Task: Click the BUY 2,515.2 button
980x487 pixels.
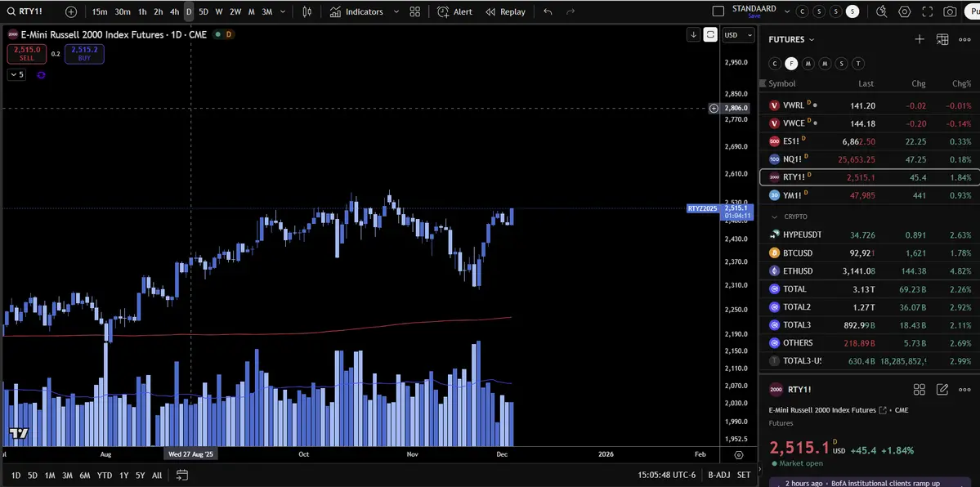Action: (x=84, y=54)
